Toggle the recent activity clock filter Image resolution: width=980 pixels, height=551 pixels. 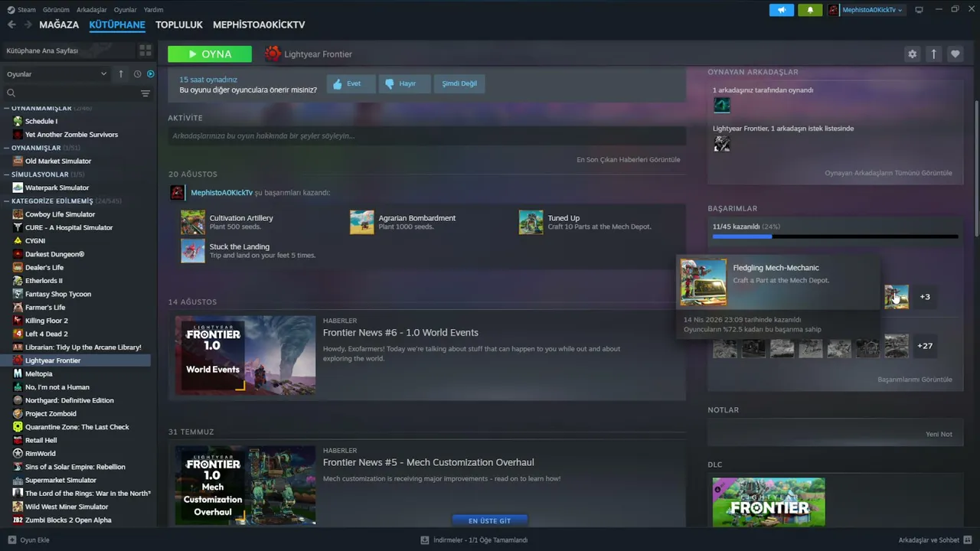click(137, 73)
